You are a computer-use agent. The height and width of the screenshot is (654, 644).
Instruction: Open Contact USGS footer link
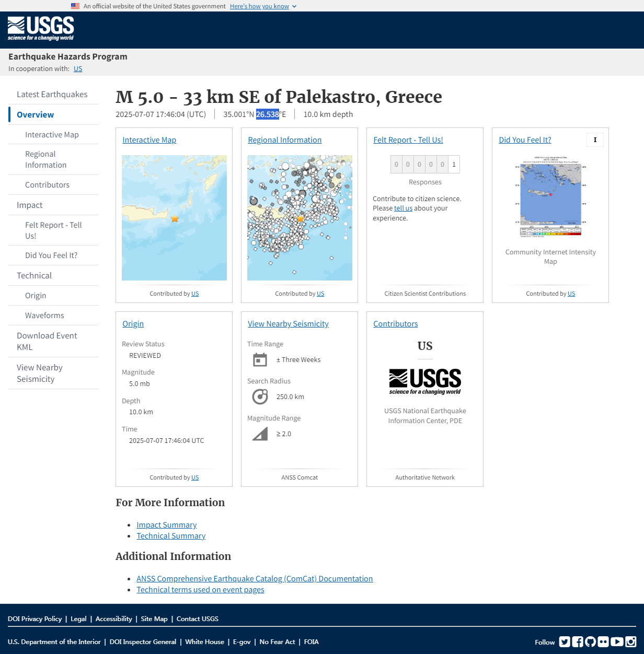[x=198, y=619]
